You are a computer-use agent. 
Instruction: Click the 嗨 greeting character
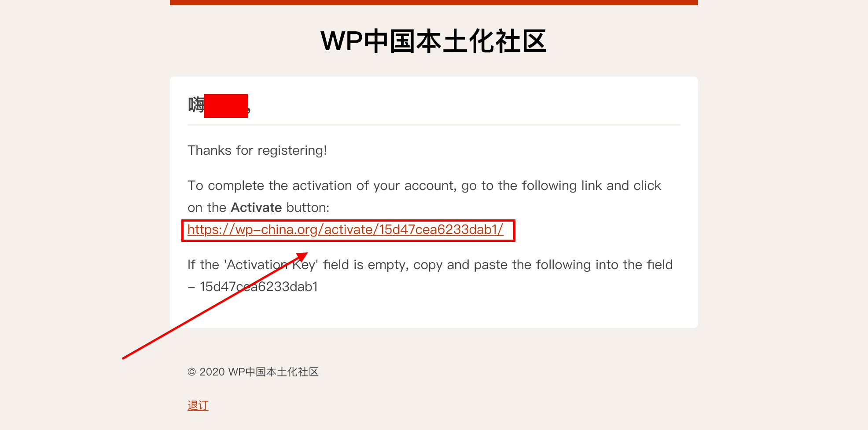coord(196,106)
